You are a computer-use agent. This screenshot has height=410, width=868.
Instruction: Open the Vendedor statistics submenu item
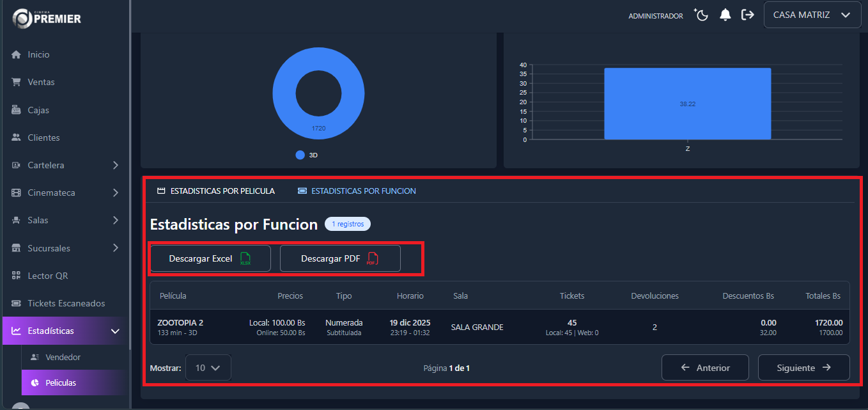click(x=63, y=357)
